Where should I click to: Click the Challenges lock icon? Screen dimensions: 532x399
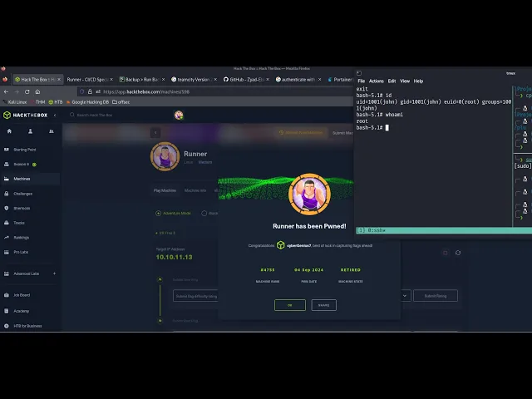click(x=7, y=194)
